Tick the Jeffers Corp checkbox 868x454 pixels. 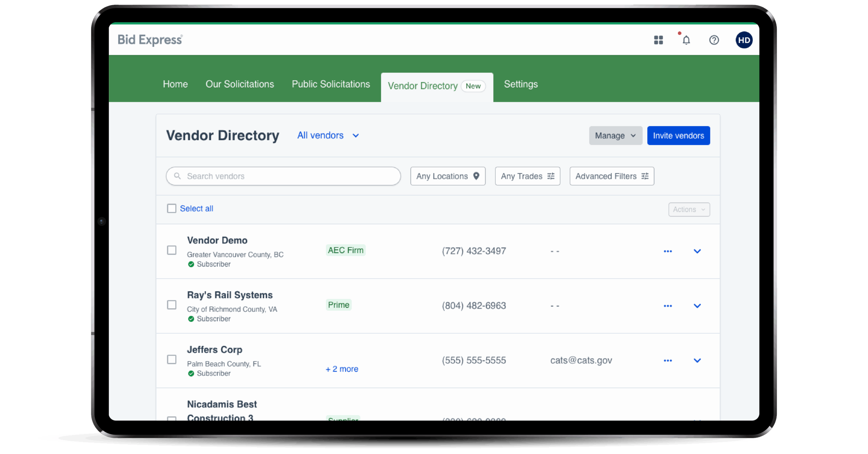pos(172,359)
